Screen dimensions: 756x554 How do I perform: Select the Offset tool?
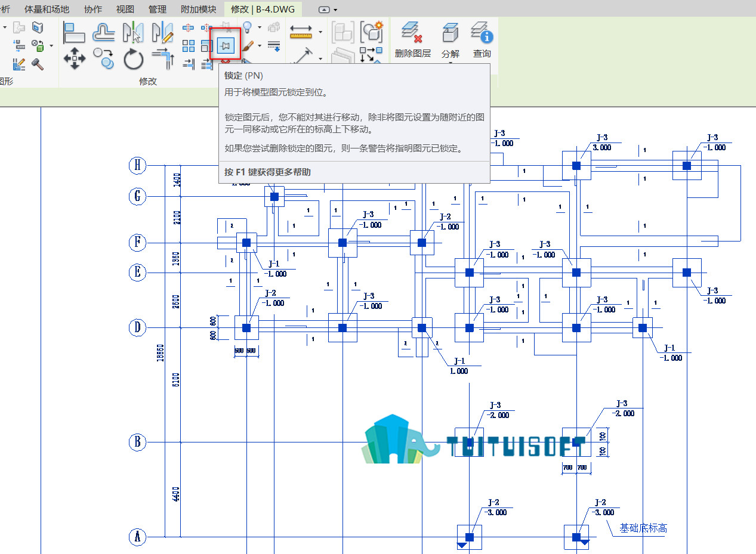(x=104, y=32)
